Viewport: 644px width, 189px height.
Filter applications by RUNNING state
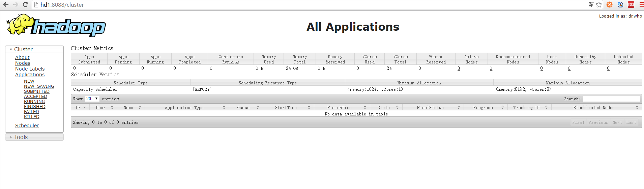coord(34,102)
